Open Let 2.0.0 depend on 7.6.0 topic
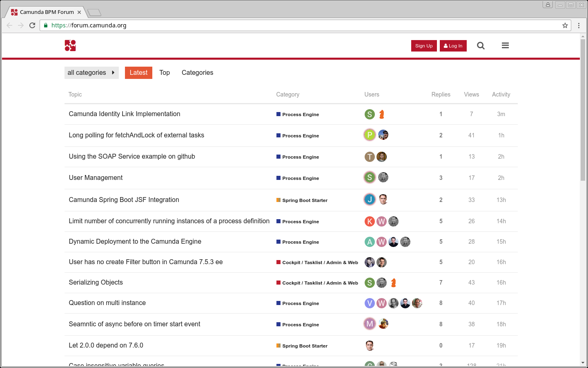 106,346
